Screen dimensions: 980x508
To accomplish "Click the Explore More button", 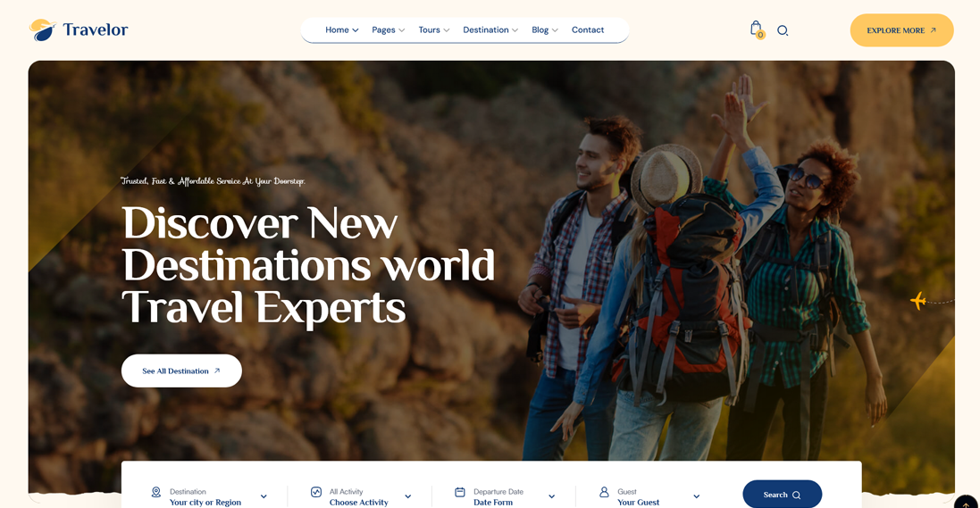I will pos(901,30).
